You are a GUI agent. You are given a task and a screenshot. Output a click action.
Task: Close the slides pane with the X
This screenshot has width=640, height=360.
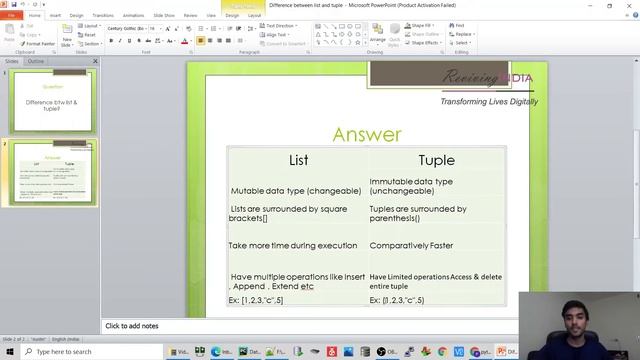pos(95,61)
